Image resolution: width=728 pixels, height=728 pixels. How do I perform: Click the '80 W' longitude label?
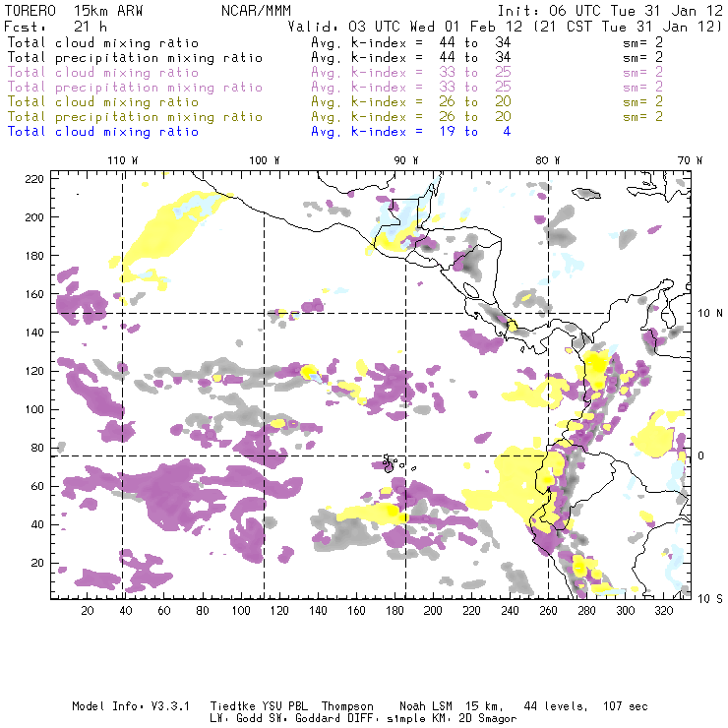click(x=548, y=160)
